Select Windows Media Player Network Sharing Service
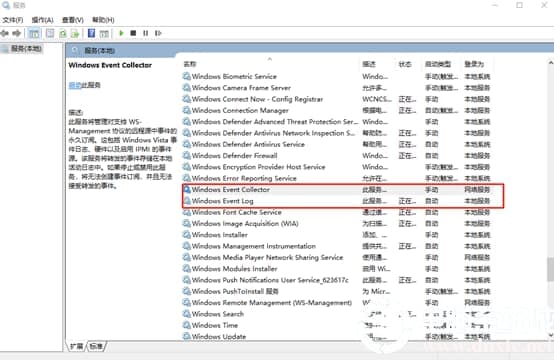 coord(337,257)
